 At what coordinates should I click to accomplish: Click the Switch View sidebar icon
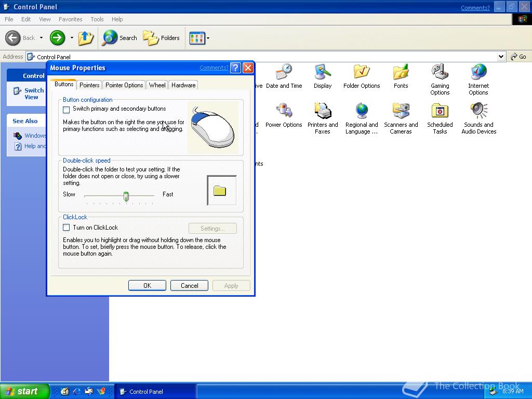coord(17,91)
